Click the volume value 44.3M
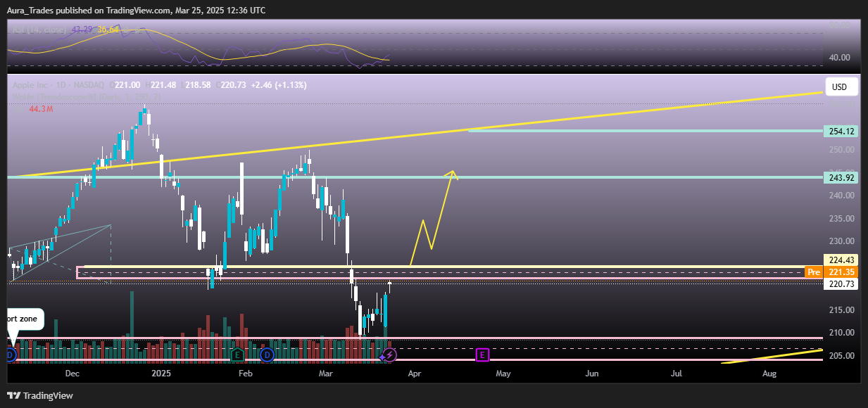This screenshot has height=408, width=868. [42, 109]
